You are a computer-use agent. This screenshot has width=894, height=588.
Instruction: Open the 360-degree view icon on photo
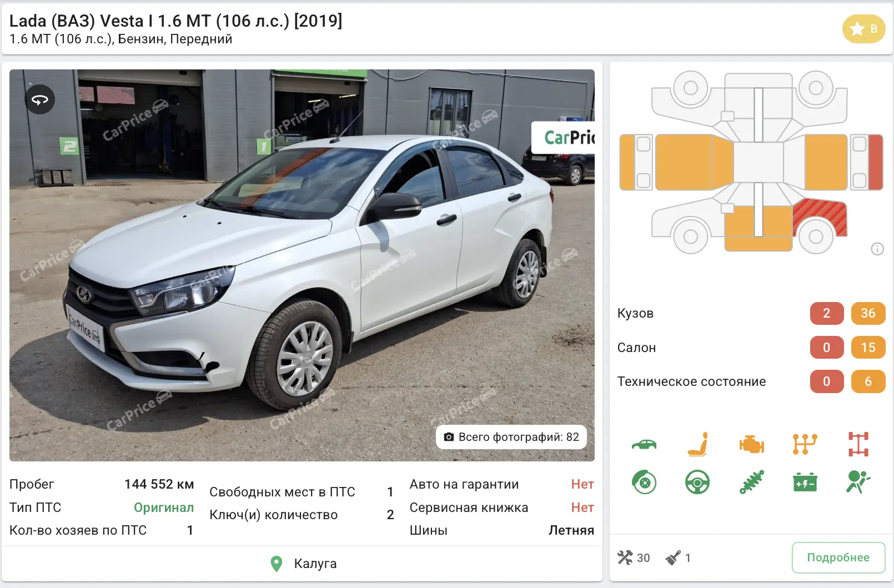[x=40, y=100]
